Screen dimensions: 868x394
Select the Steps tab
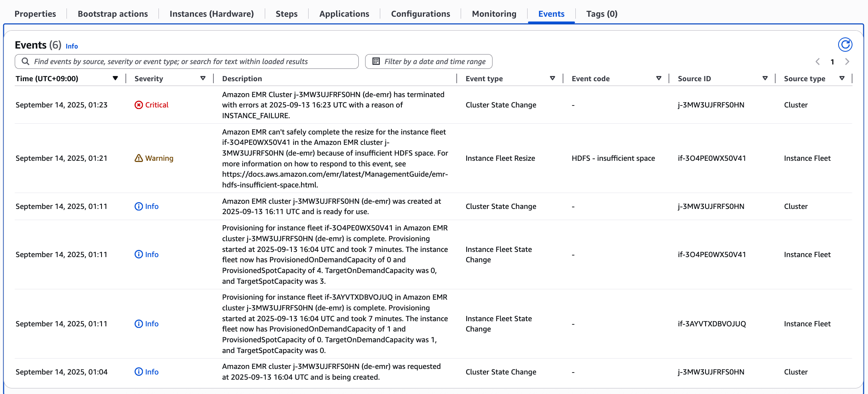point(286,14)
